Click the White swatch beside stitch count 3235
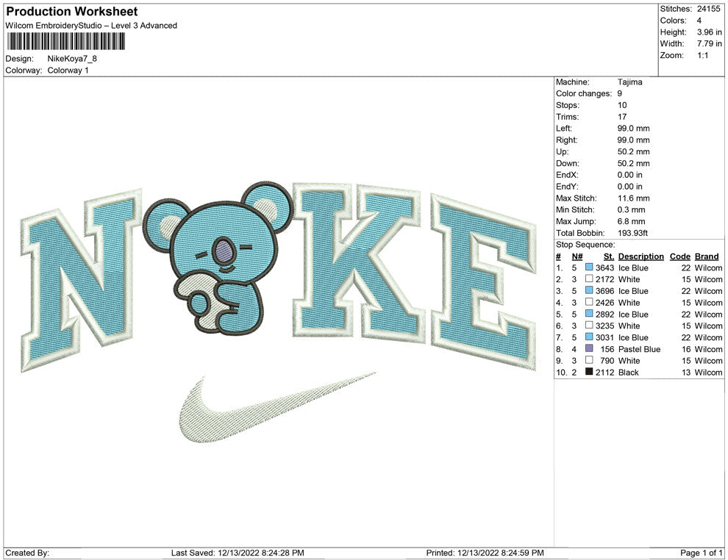This screenshot has width=728, height=560. [x=589, y=326]
